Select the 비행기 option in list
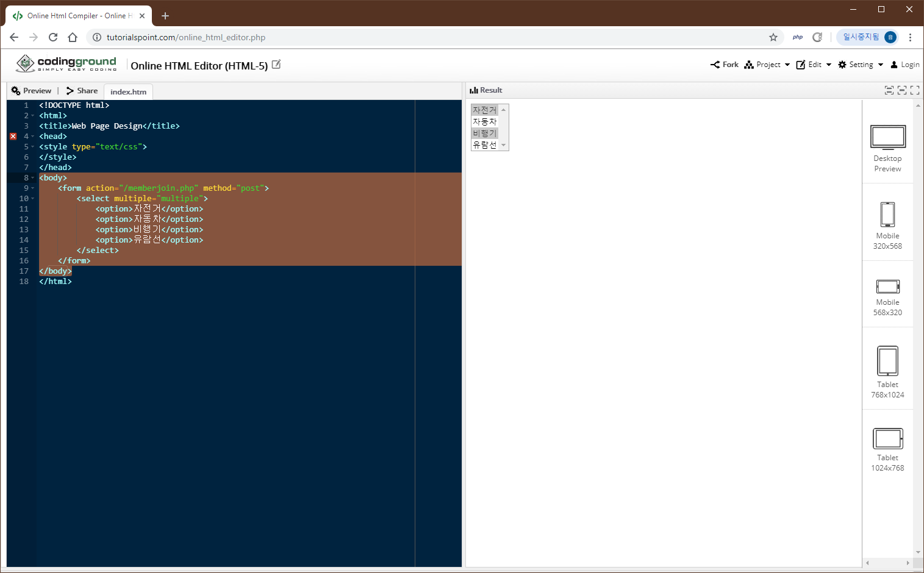Screen dimensions: 924x573 484,133
